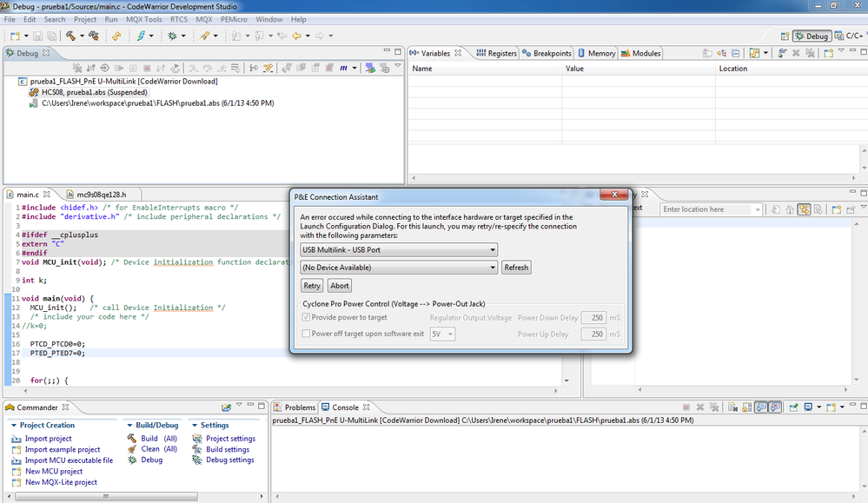Switch to the Memory tab

point(597,53)
